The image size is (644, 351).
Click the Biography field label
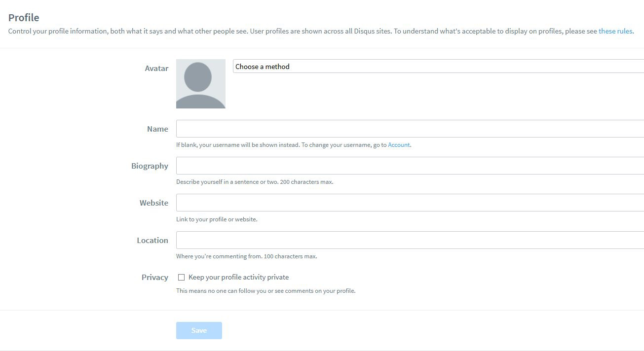pos(150,166)
